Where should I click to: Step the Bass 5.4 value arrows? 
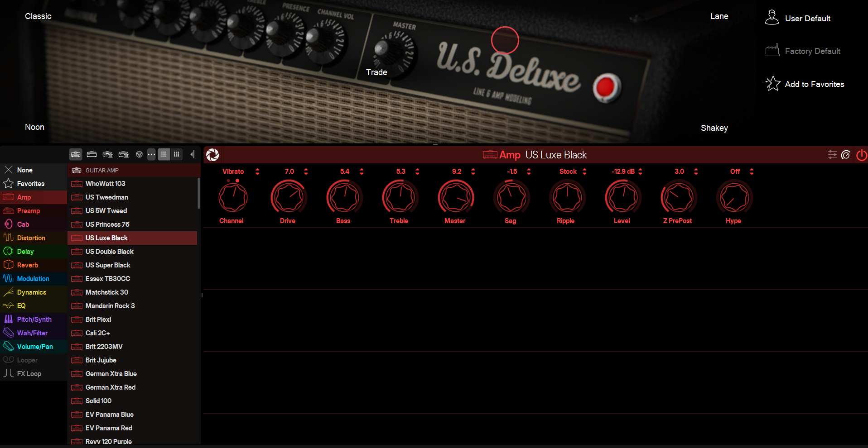(x=362, y=172)
